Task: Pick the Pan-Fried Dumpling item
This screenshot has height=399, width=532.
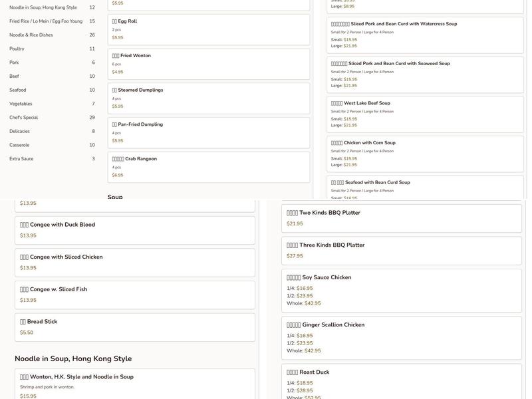Action: pos(208,132)
